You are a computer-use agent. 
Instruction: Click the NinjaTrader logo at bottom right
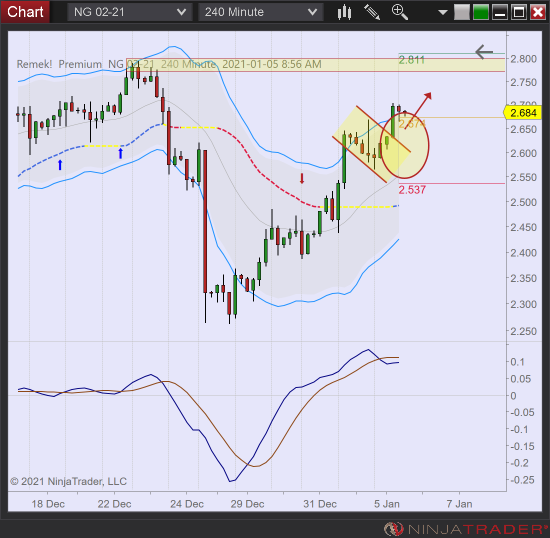(x=466, y=529)
